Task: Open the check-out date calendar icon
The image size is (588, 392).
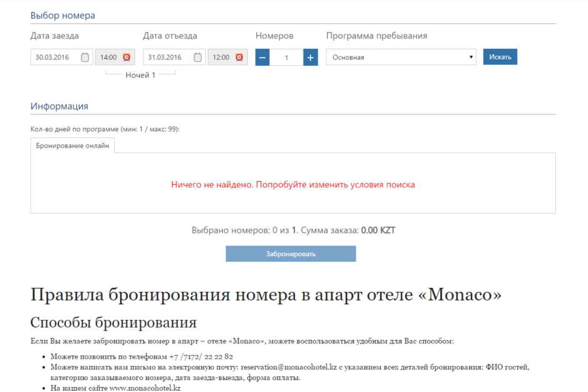Action: tap(198, 58)
